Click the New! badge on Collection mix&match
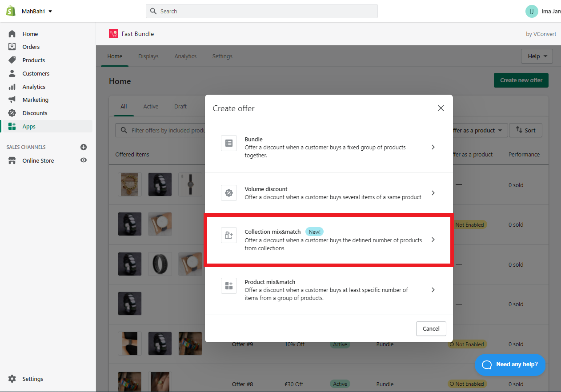 [x=314, y=232]
